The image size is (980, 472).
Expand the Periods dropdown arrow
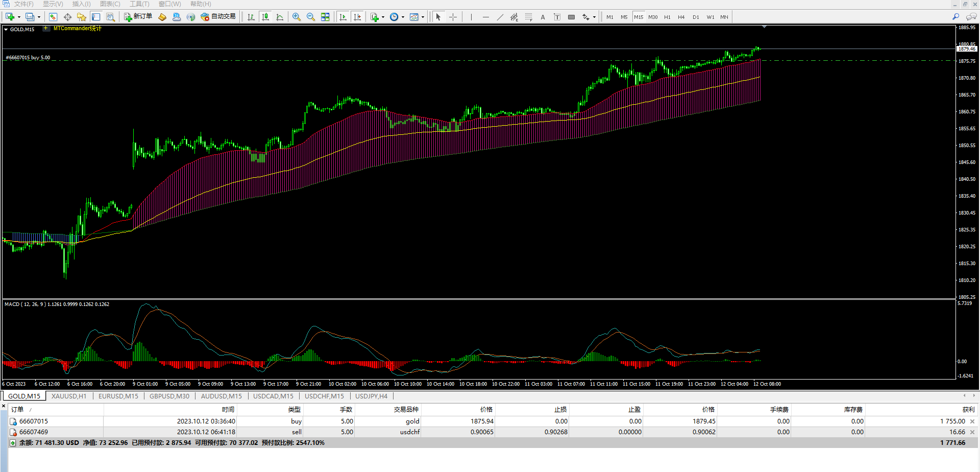[x=403, y=17]
